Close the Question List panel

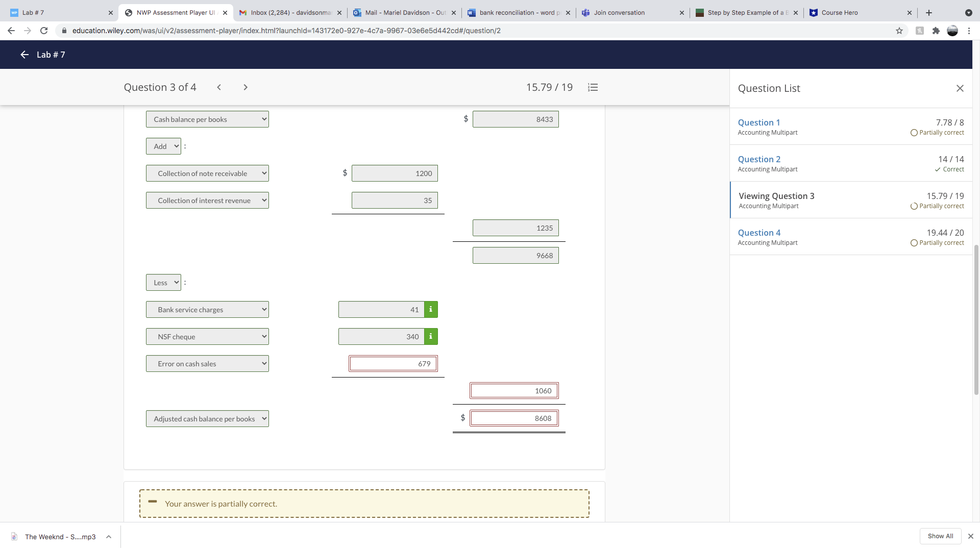coord(960,88)
